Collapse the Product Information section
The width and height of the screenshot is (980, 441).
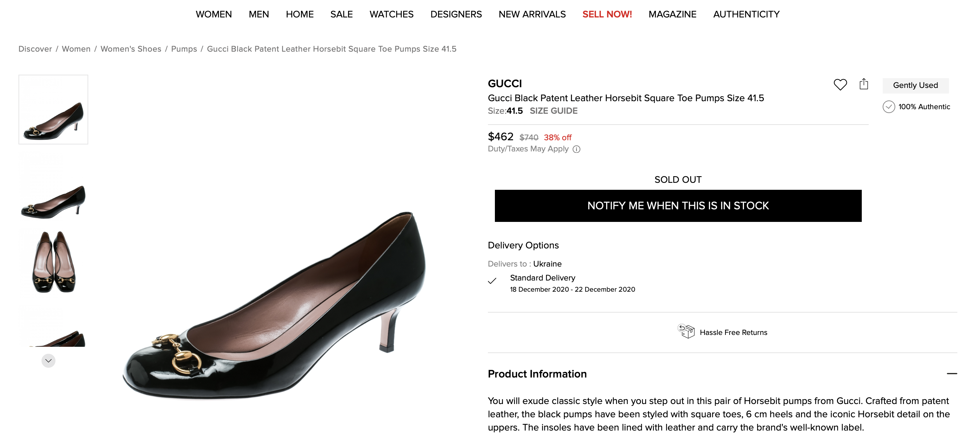click(951, 374)
